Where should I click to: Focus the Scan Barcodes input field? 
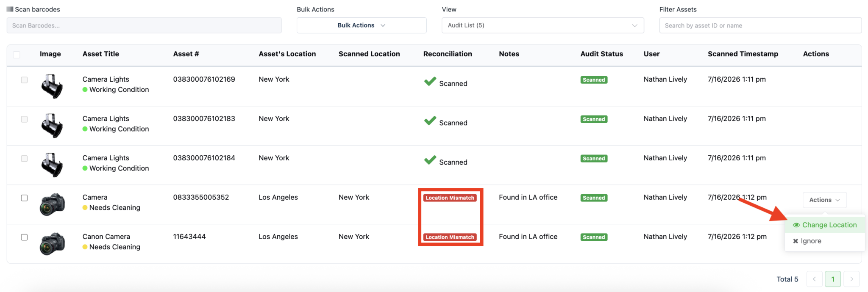144,25
